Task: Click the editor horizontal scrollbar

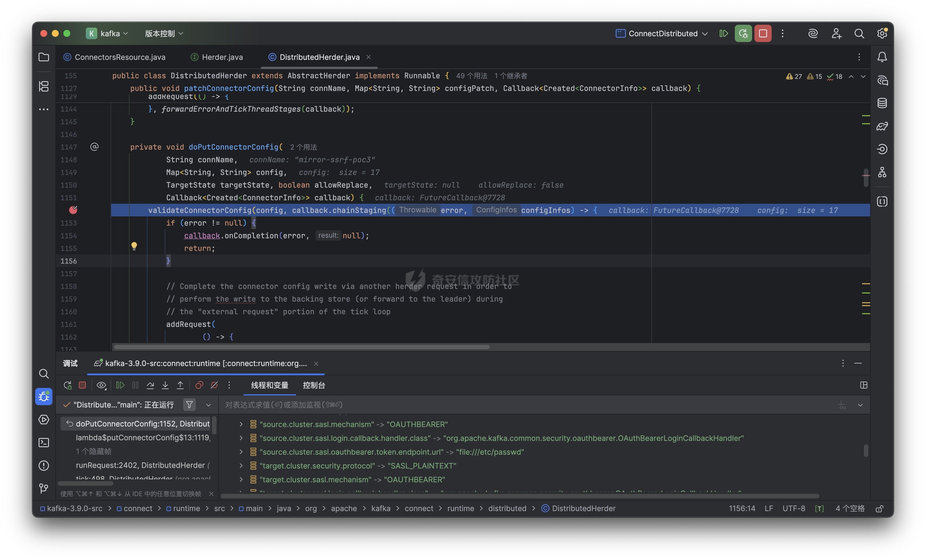Action: 302,347
